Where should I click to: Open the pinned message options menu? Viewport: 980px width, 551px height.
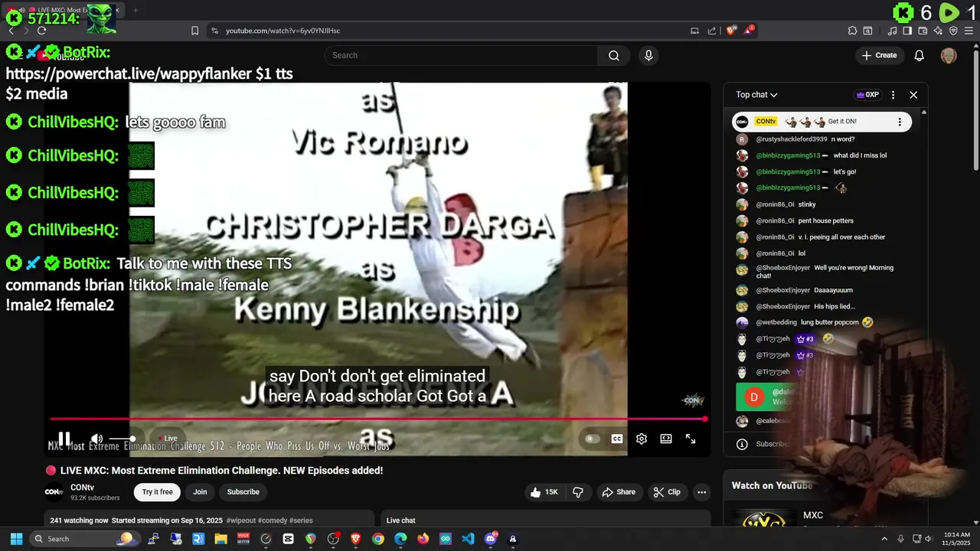click(900, 122)
